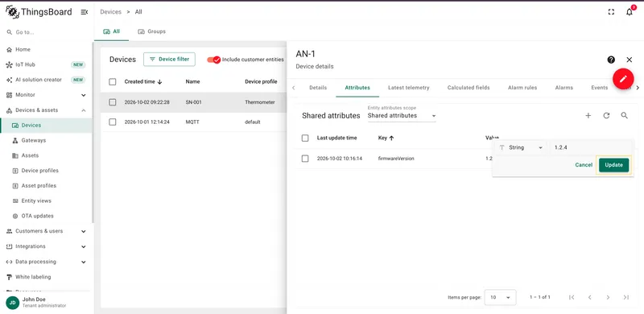Image resolution: width=644 pixels, height=314 pixels.
Task: Click the right arrow to reveal more tabs
Action: tap(638, 88)
